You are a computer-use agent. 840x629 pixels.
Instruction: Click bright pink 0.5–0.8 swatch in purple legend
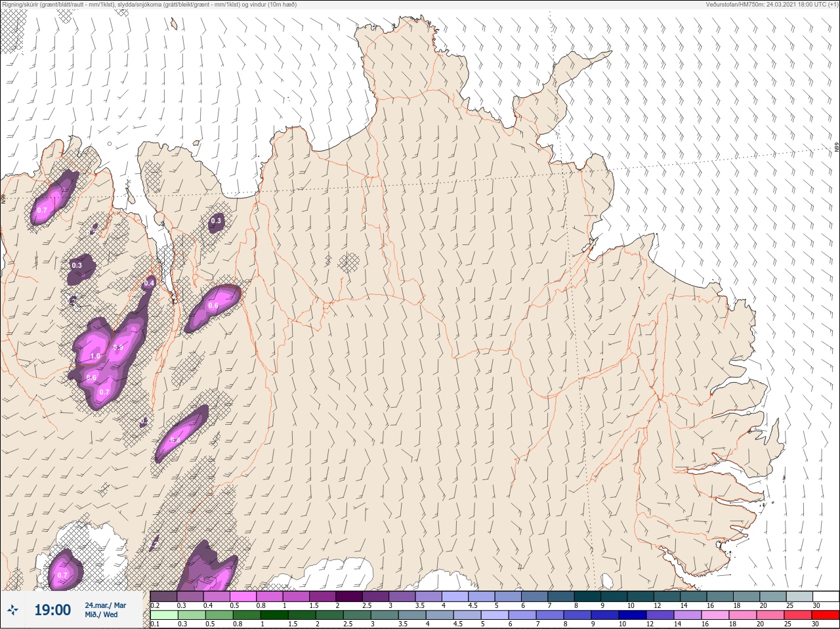[x=243, y=597]
